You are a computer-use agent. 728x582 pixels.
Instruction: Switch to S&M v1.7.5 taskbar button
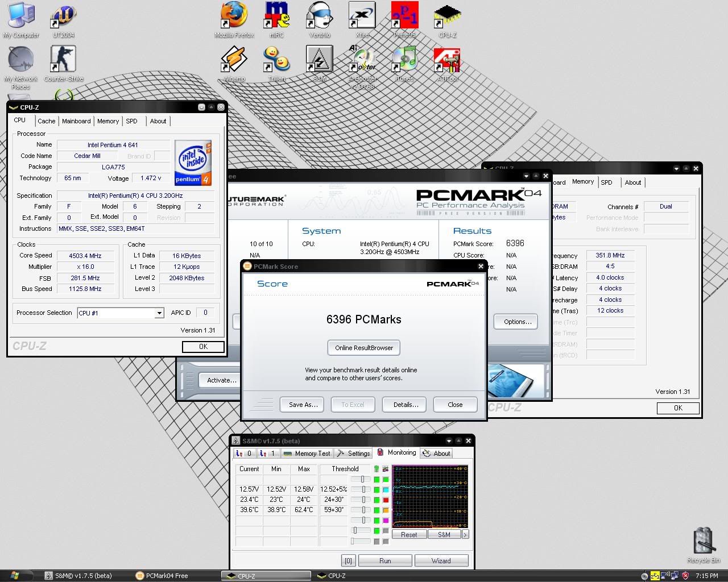point(84,576)
